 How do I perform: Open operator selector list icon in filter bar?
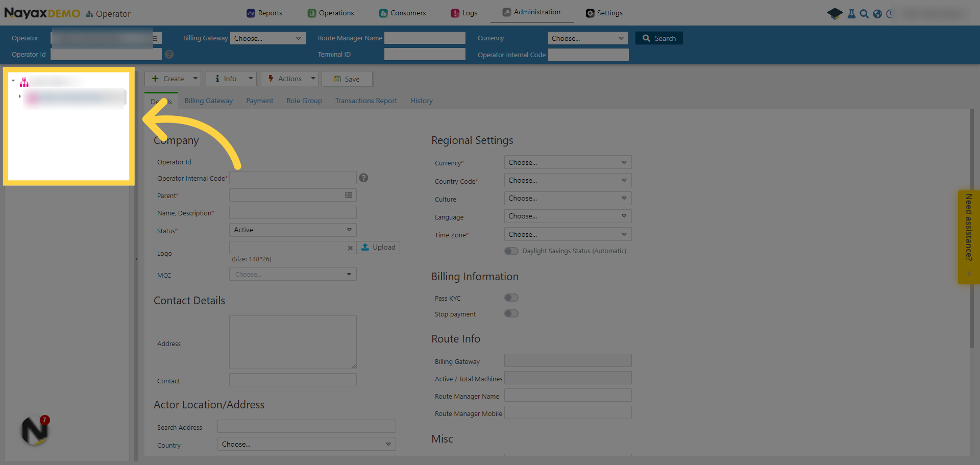click(156, 38)
